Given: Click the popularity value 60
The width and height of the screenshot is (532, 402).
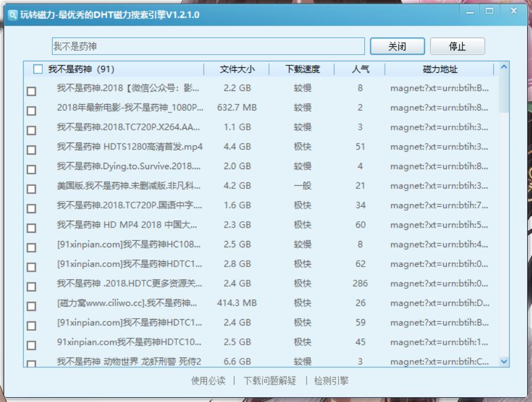Looking at the screenshot, I should pos(360,225).
